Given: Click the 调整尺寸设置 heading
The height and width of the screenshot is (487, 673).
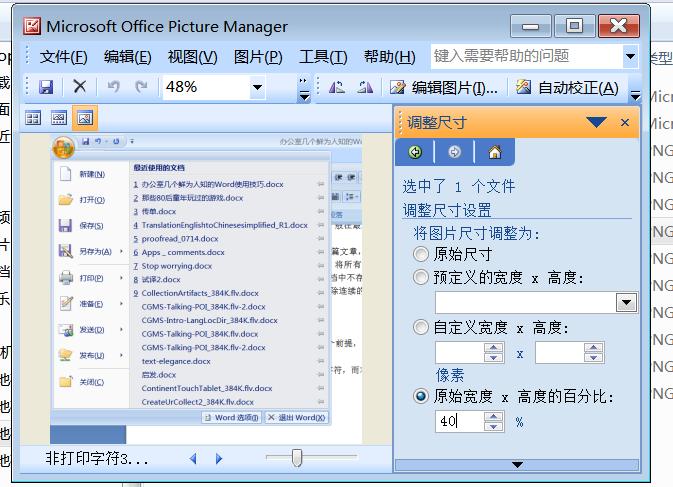Looking at the screenshot, I should [x=447, y=210].
